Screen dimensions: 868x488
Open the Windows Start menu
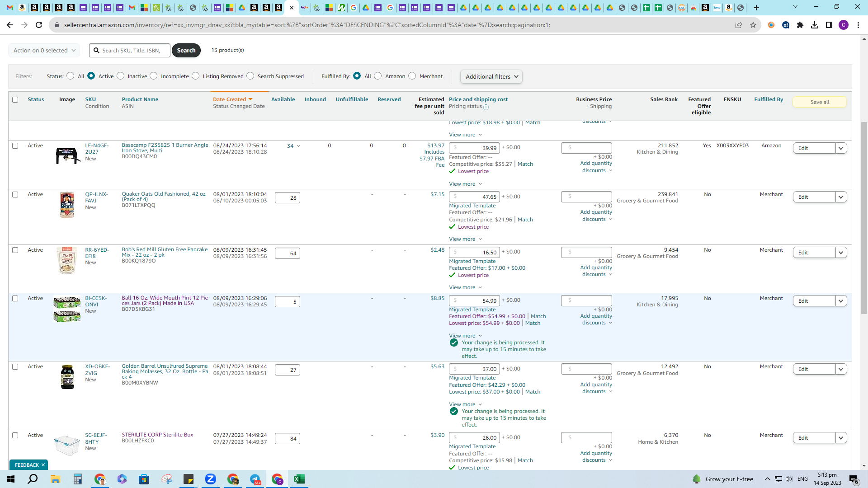click(11, 479)
